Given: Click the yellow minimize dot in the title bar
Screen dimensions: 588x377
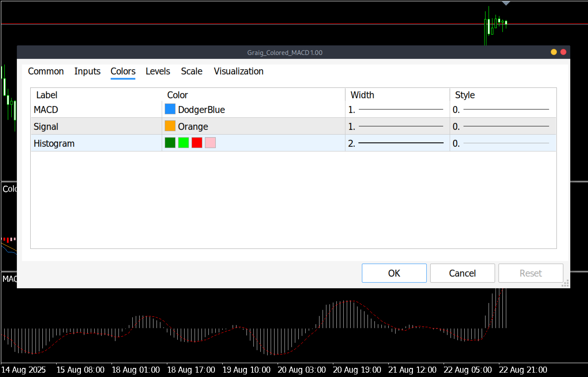Looking at the screenshot, I should [554, 52].
